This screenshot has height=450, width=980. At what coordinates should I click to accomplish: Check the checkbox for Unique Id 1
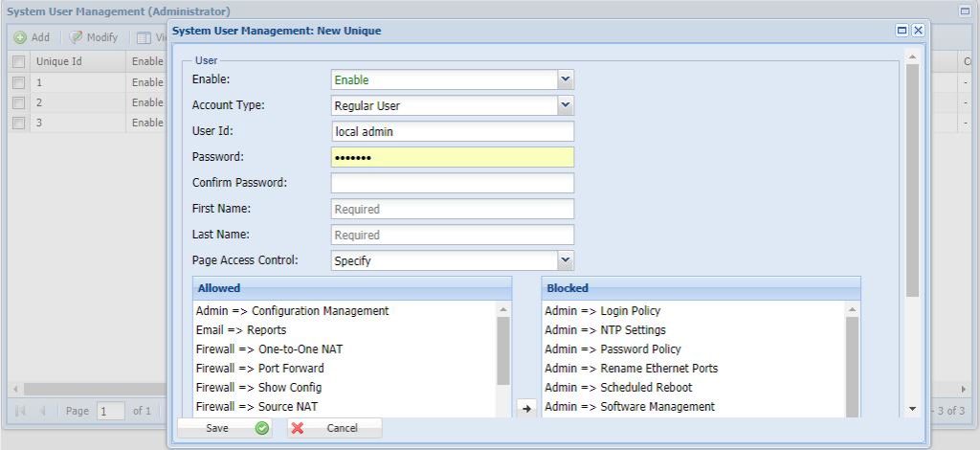pyautogui.click(x=18, y=82)
